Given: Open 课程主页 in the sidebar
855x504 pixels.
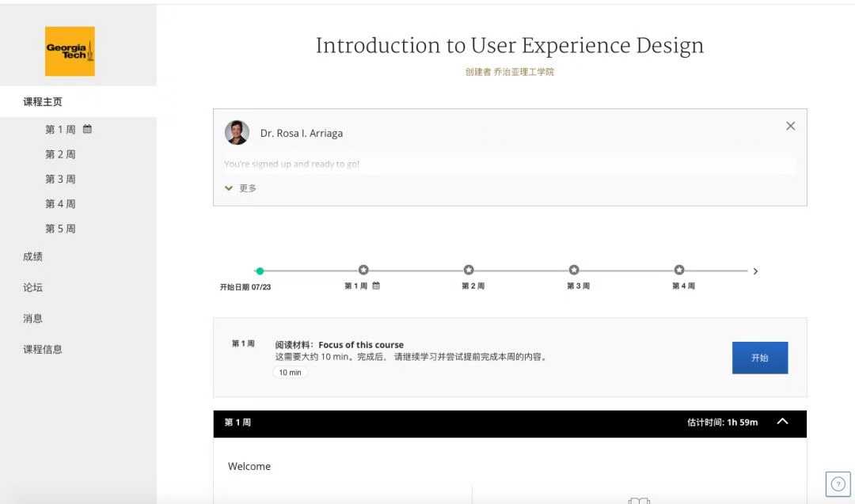Looking at the screenshot, I should point(43,102).
